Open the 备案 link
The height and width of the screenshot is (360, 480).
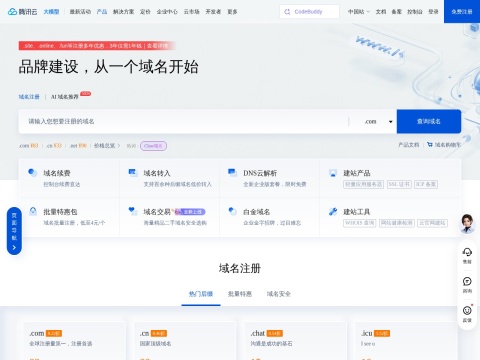[x=396, y=12]
